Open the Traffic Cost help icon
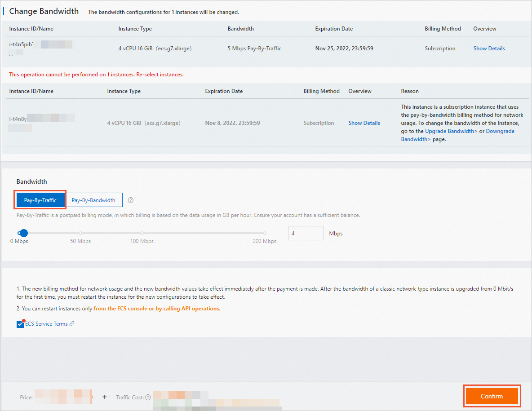Screen dimensions: 532x411 148,398
